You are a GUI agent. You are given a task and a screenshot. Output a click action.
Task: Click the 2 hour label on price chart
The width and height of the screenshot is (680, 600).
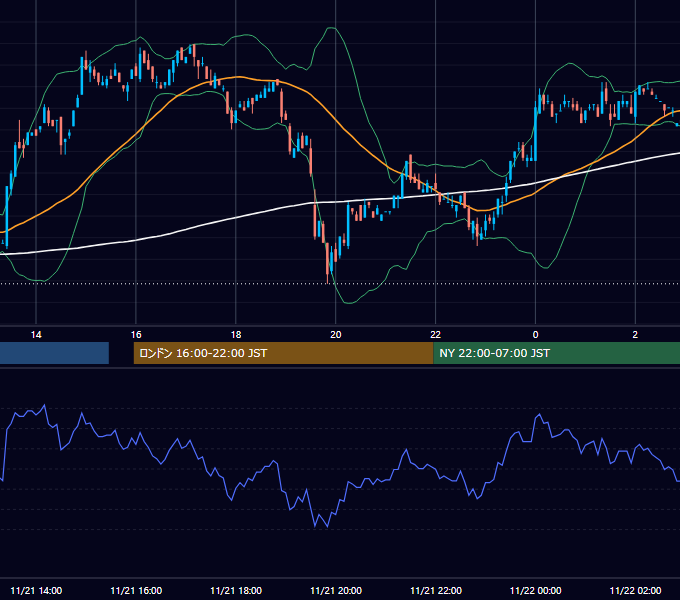[635, 335]
